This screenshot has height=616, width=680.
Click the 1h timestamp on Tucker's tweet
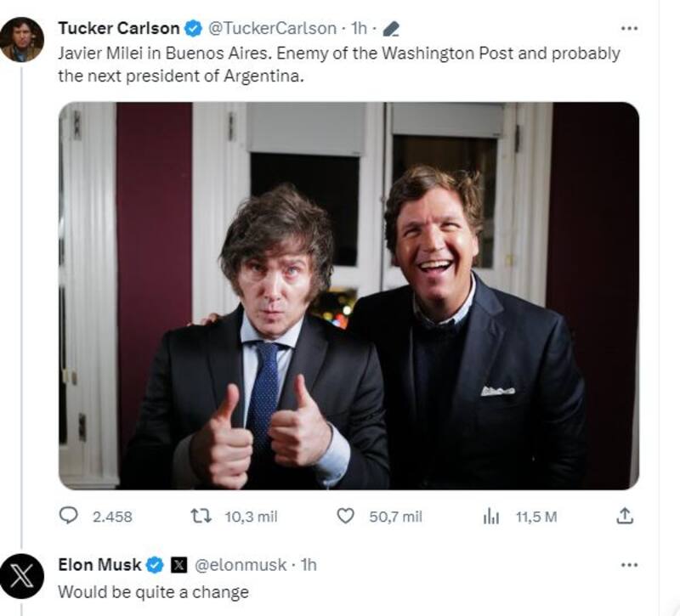[x=359, y=28]
